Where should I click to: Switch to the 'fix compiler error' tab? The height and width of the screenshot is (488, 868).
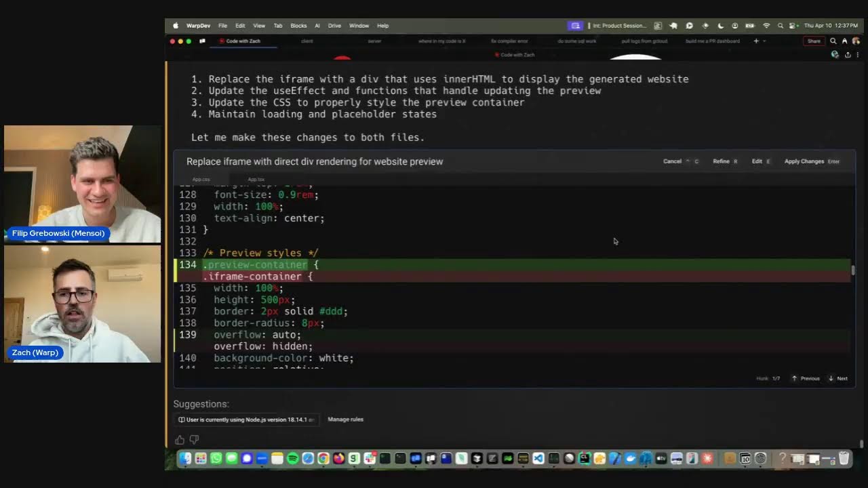509,41
